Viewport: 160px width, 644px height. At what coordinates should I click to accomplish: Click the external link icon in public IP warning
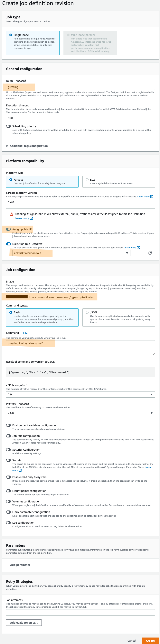click(x=31, y=219)
